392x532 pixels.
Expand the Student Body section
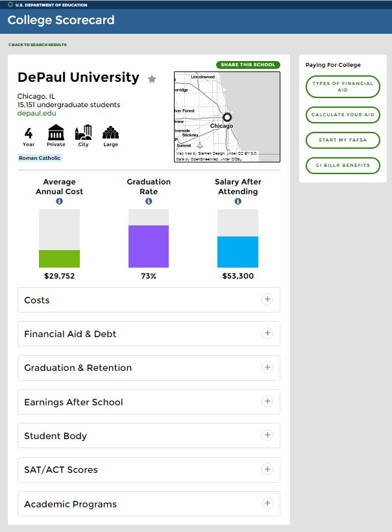149,436
